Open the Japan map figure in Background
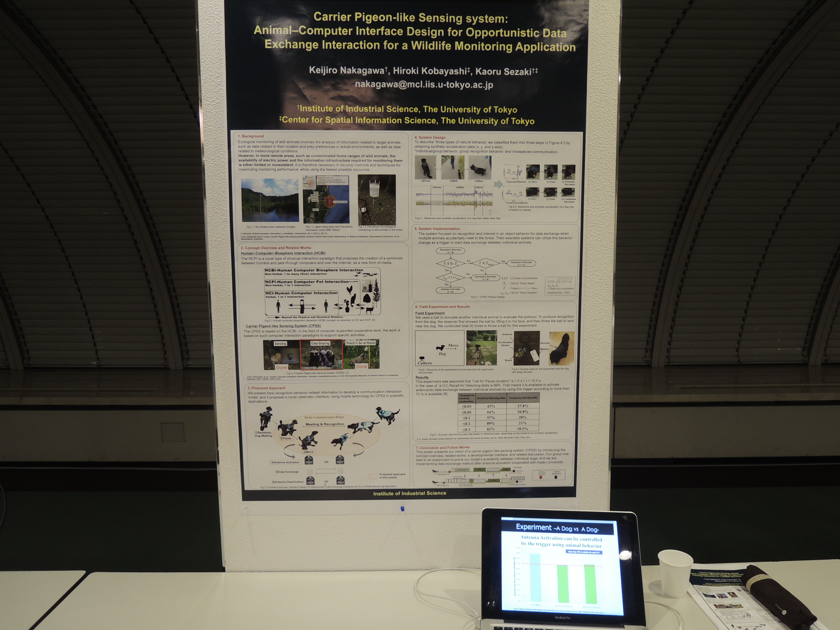840x630 pixels. [326, 199]
